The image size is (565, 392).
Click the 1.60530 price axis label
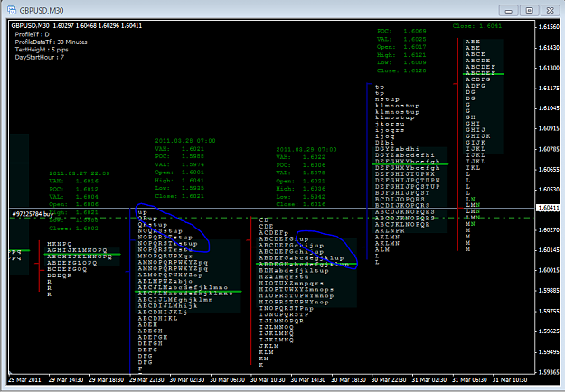click(x=549, y=190)
